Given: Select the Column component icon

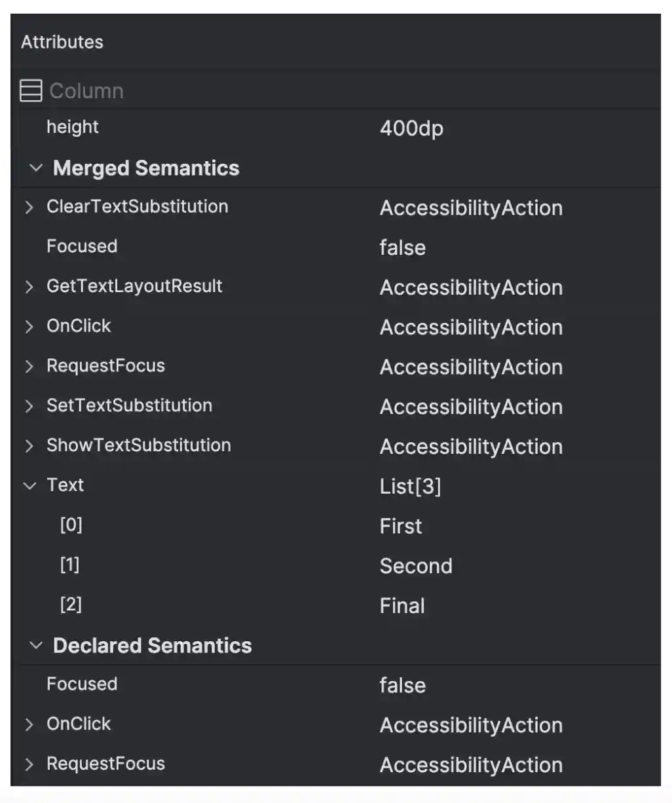Looking at the screenshot, I should click(29, 90).
